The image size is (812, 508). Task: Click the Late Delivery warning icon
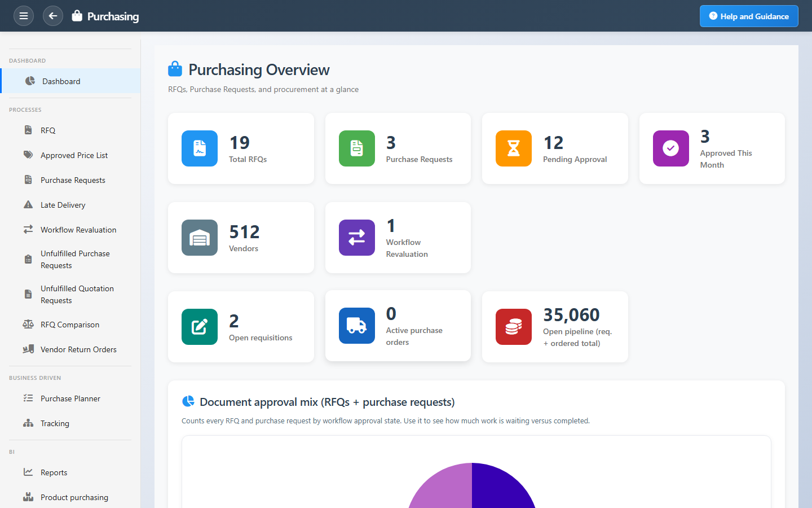pyautogui.click(x=28, y=205)
